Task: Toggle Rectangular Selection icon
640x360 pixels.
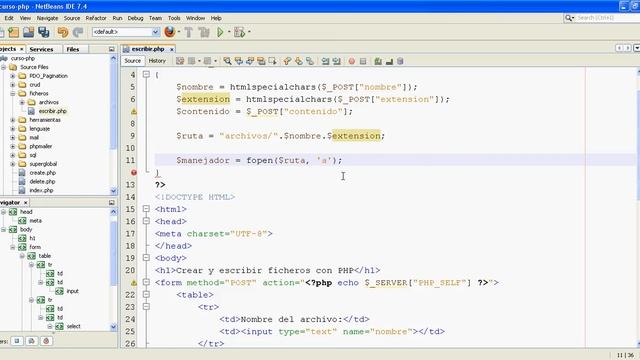Action: (x=272, y=61)
